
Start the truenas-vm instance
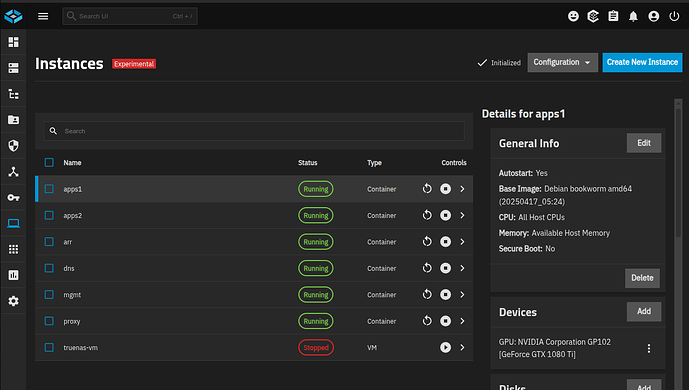pos(446,347)
